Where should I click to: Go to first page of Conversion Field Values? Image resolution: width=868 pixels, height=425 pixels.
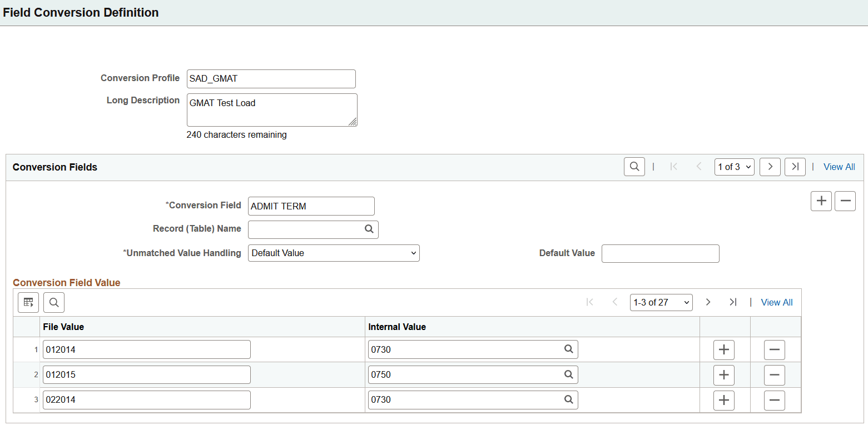[590, 302]
